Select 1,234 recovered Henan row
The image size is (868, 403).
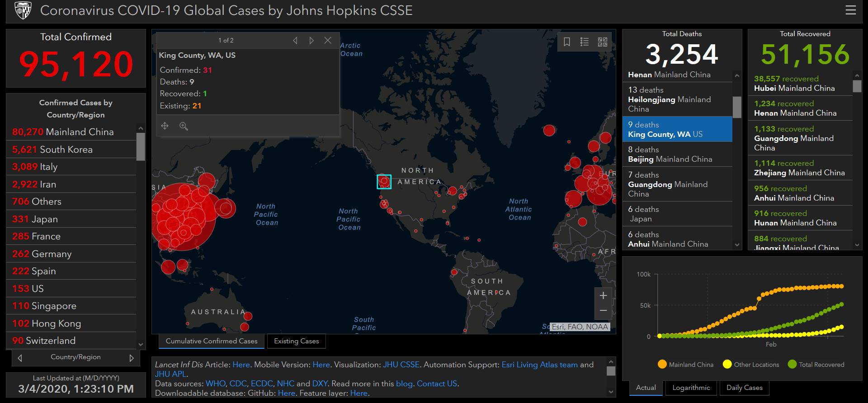tap(800, 108)
